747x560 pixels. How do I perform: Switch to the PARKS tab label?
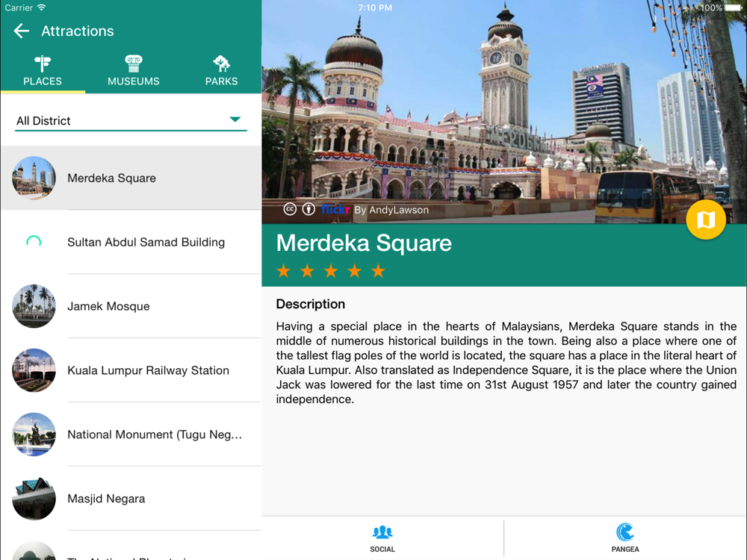click(x=222, y=81)
